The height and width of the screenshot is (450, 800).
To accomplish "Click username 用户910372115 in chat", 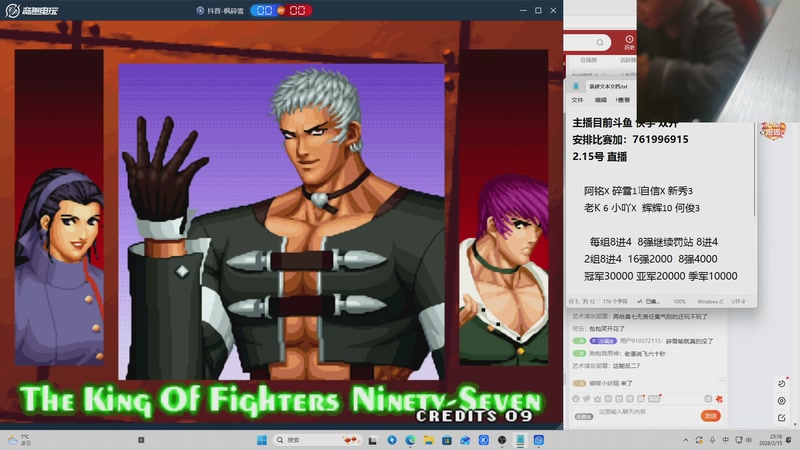I will [641, 341].
